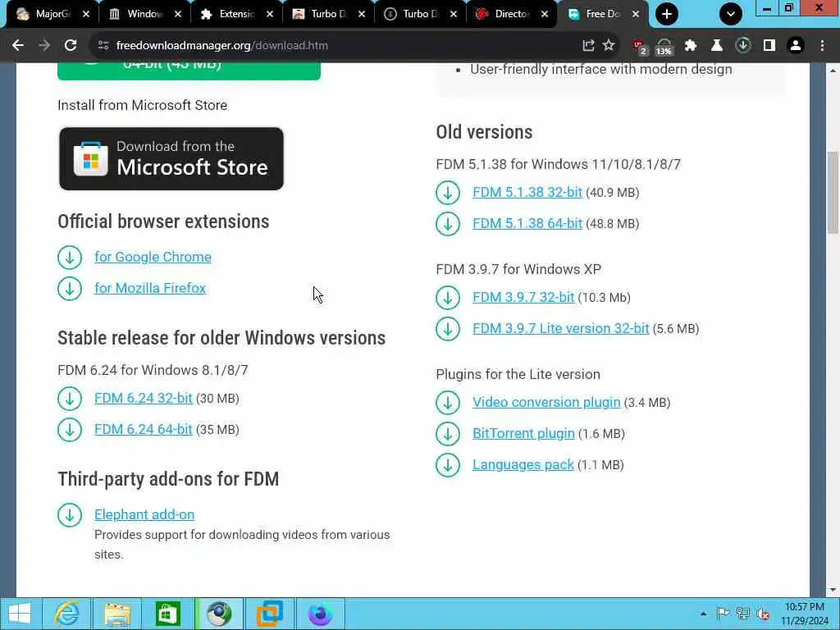Toggle the browser side panel icon
The image size is (840, 630).
[769, 46]
